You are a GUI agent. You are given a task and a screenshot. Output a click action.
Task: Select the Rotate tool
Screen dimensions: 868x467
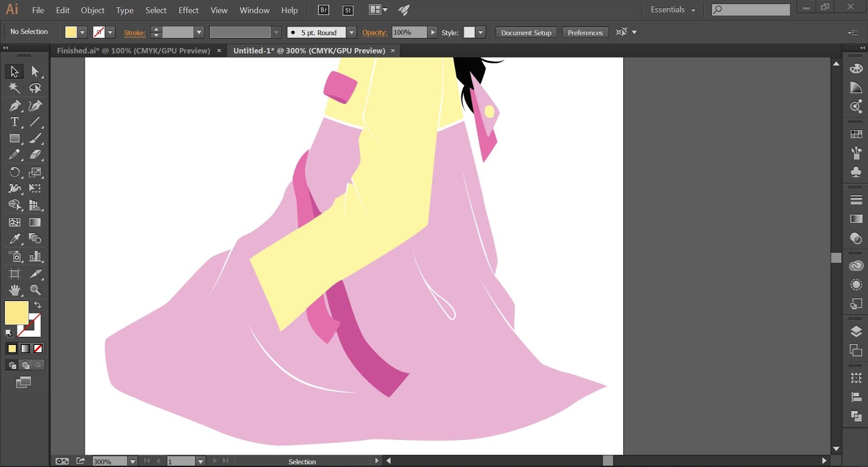coord(15,172)
